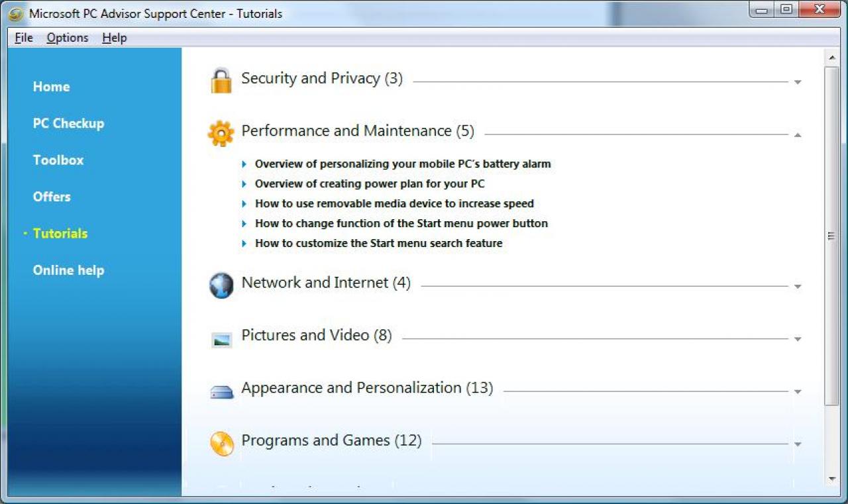Screen dimensions: 848x504
Task: Click the blue bullet beside the search feature tutorial
Action: click(x=244, y=244)
